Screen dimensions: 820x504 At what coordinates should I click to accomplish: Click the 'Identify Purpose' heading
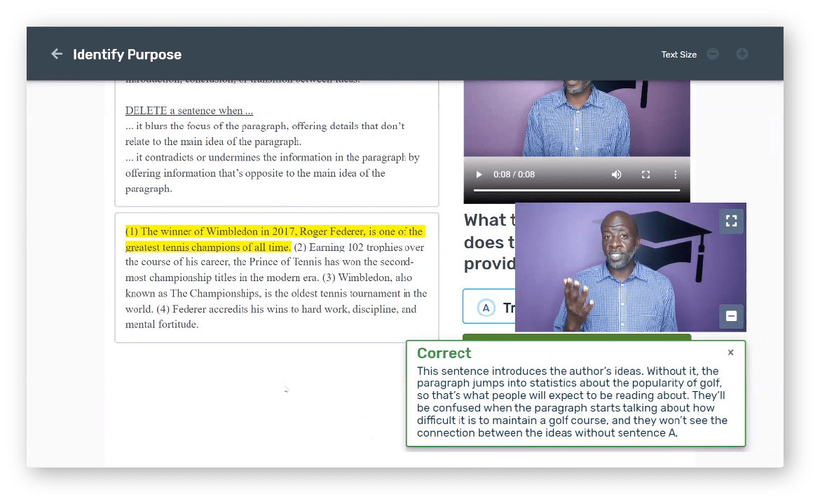coord(127,55)
